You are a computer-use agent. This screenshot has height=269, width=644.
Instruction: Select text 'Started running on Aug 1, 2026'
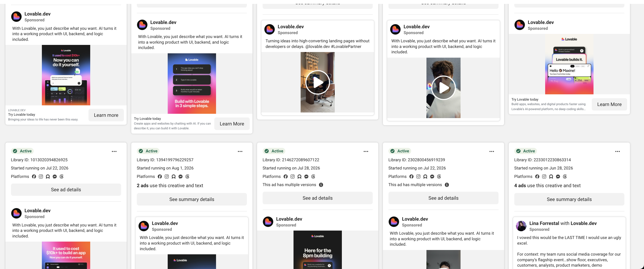pos(165,168)
